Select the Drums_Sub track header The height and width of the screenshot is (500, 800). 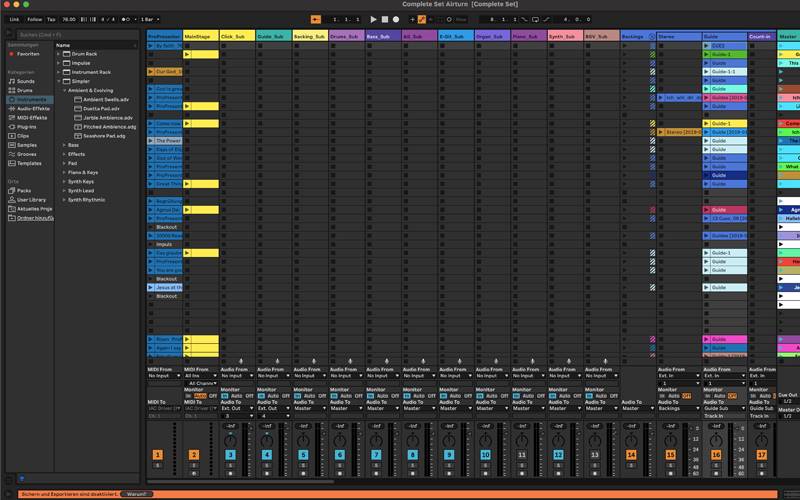click(x=346, y=36)
